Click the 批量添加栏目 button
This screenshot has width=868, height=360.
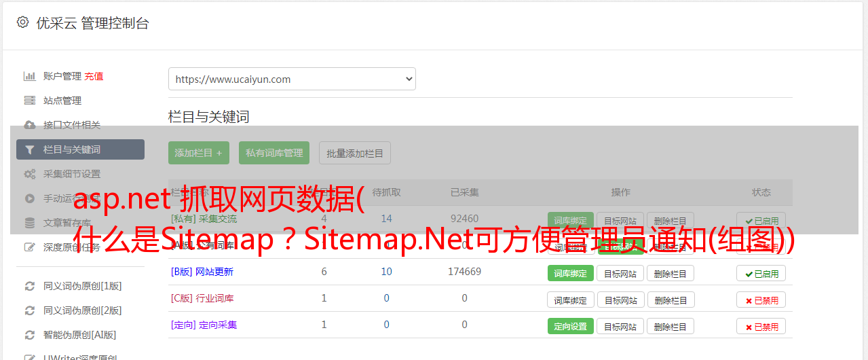point(355,153)
